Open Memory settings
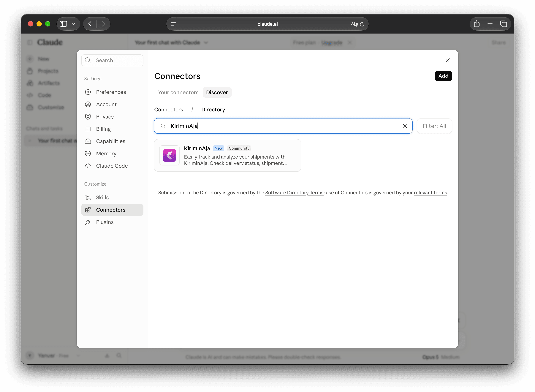The width and height of the screenshot is (535, 392). (112, 154)
